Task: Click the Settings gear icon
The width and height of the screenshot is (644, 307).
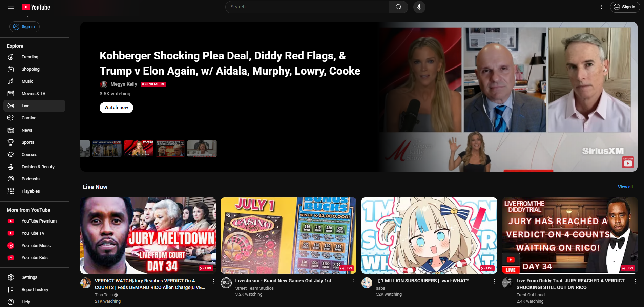Action: (11, 277)
